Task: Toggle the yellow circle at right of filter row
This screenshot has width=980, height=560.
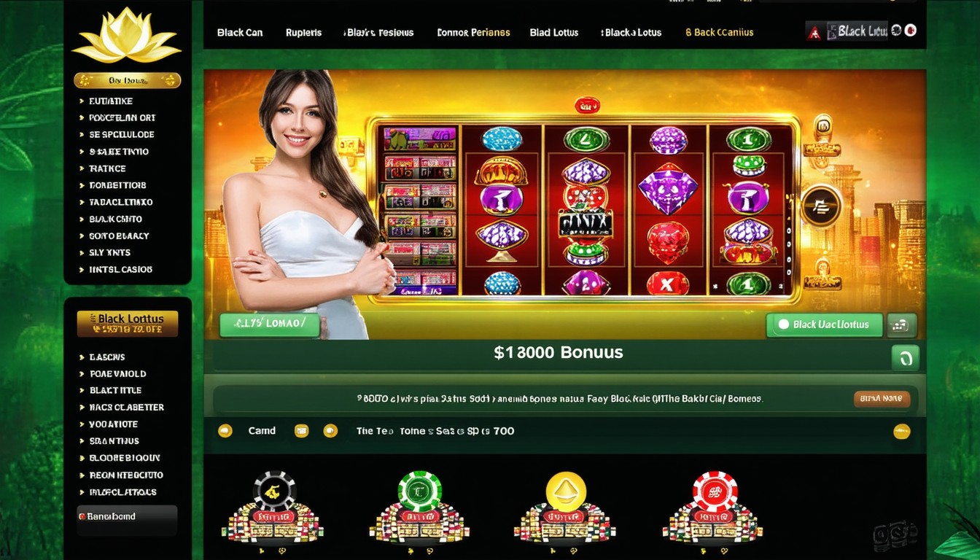Action: point(902,431)
